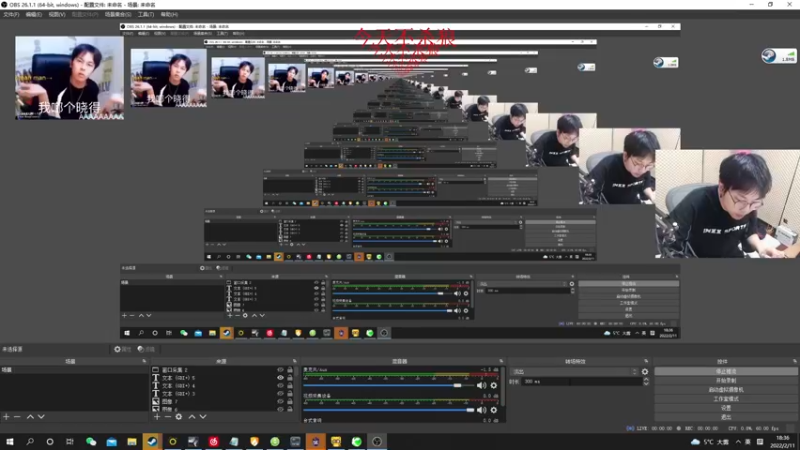
Task: Move source down in the sources list
Action: (203, 417)
